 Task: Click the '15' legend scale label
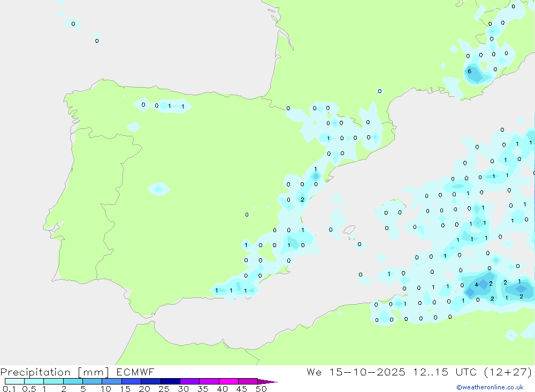click(x=125, y=389)
